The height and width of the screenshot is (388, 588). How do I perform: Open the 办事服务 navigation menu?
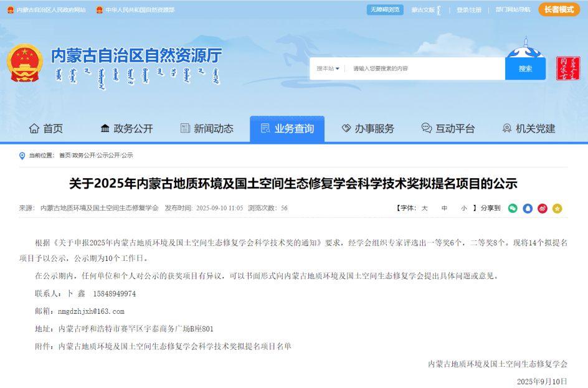click(367, 128)
